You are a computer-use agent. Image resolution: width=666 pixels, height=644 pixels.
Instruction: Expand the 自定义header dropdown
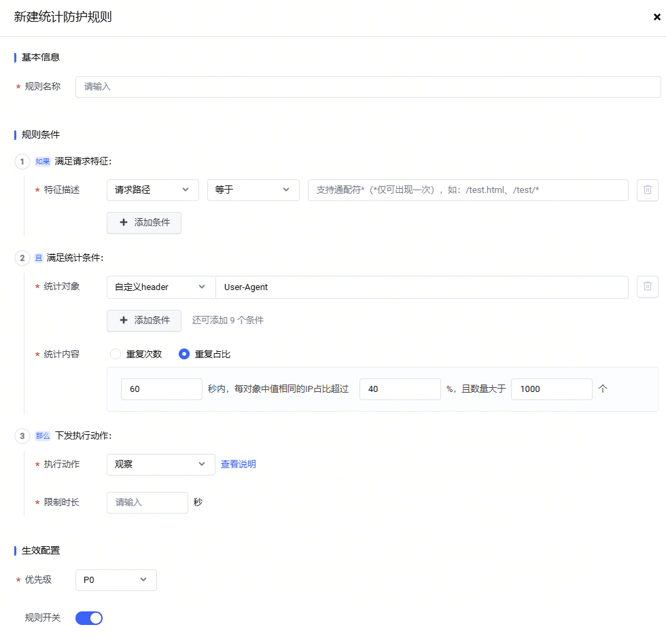[x=160, y=287]
